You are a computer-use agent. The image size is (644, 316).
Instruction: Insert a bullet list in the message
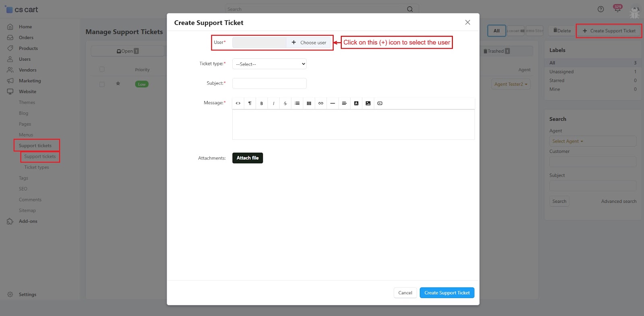point(297,103)
